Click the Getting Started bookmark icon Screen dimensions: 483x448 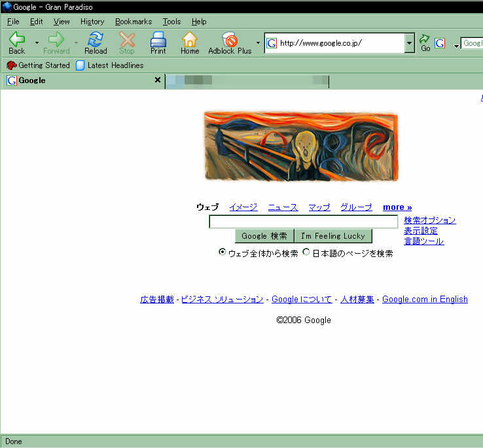(x=11, y=65)
